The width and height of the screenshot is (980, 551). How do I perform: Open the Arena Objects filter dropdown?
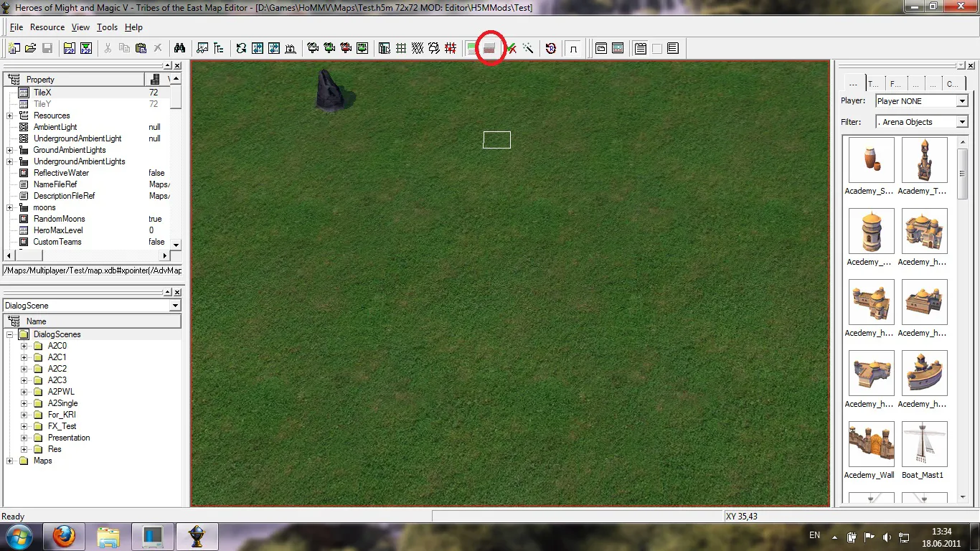[922, 122]
